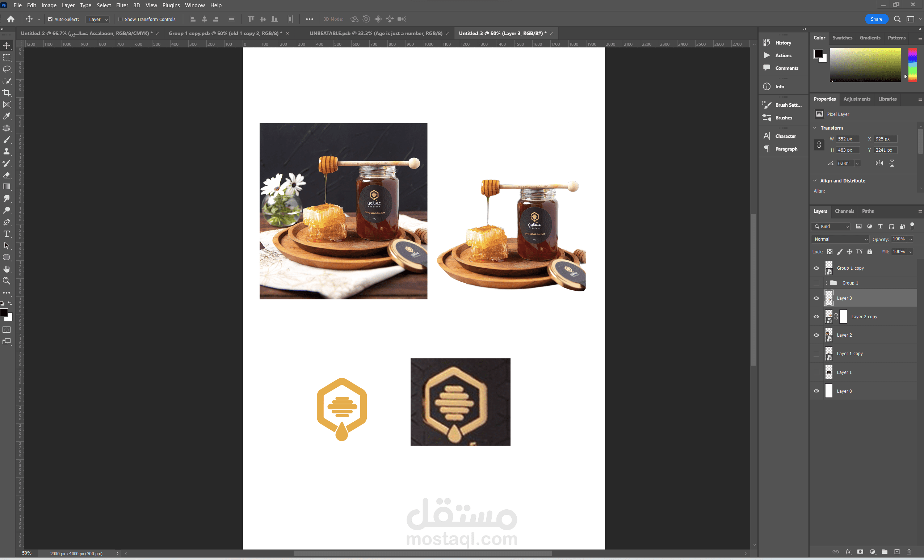The height and width of the screenshot is (560, 924).
Task: Hide the Layer 2 copy layer
Action: (x=816, y=316)
